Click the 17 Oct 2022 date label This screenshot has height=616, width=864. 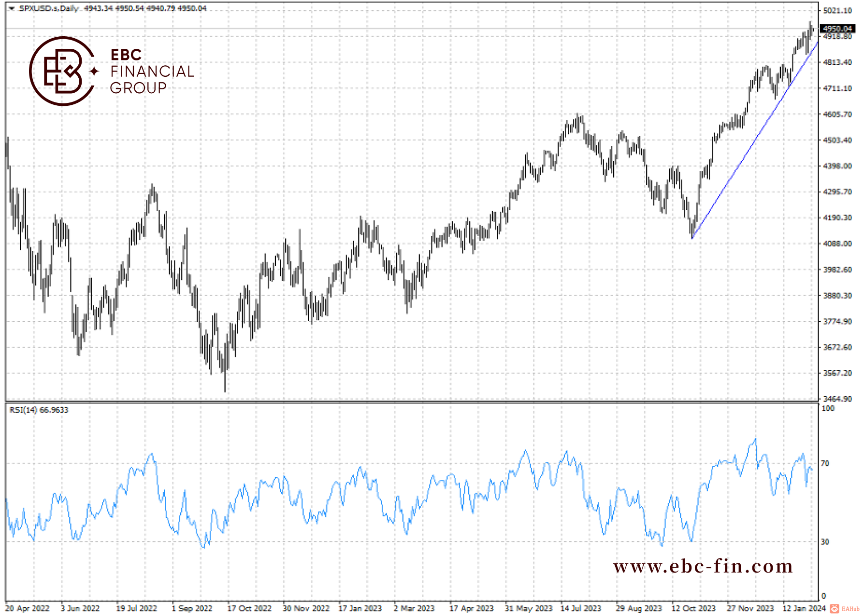pyautogui.click(x=249, y=608)
